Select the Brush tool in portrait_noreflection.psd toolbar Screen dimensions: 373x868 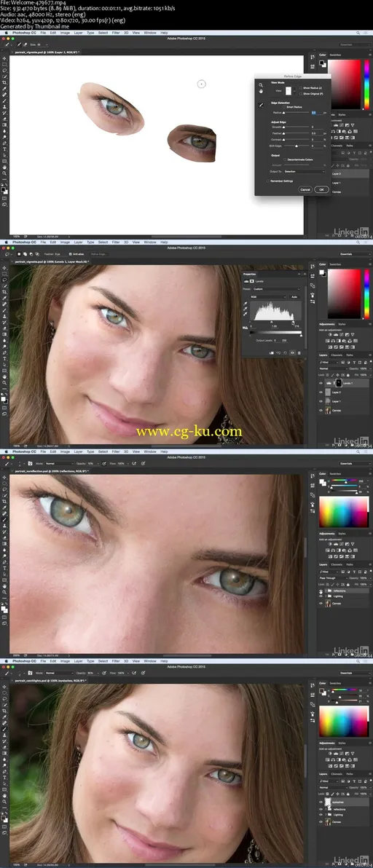[x=4, y=519]
